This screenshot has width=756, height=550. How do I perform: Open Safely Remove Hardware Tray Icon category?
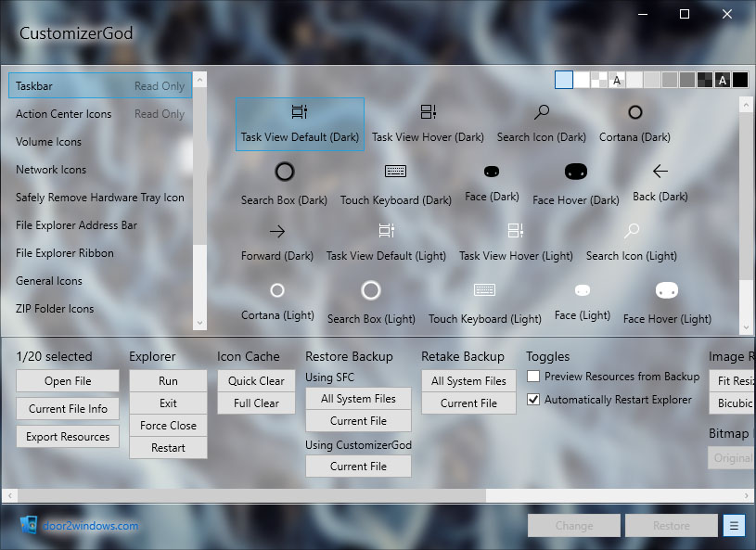(100, 198)
